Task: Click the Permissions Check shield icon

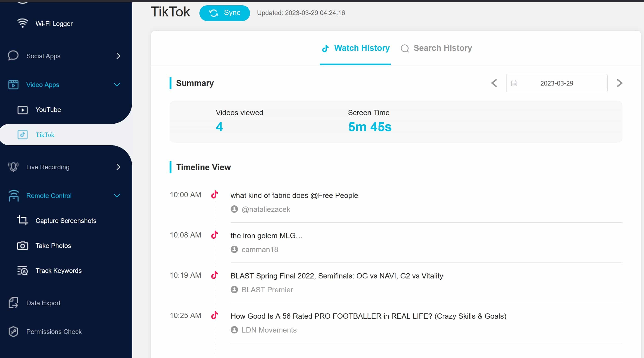Action: 13,331
